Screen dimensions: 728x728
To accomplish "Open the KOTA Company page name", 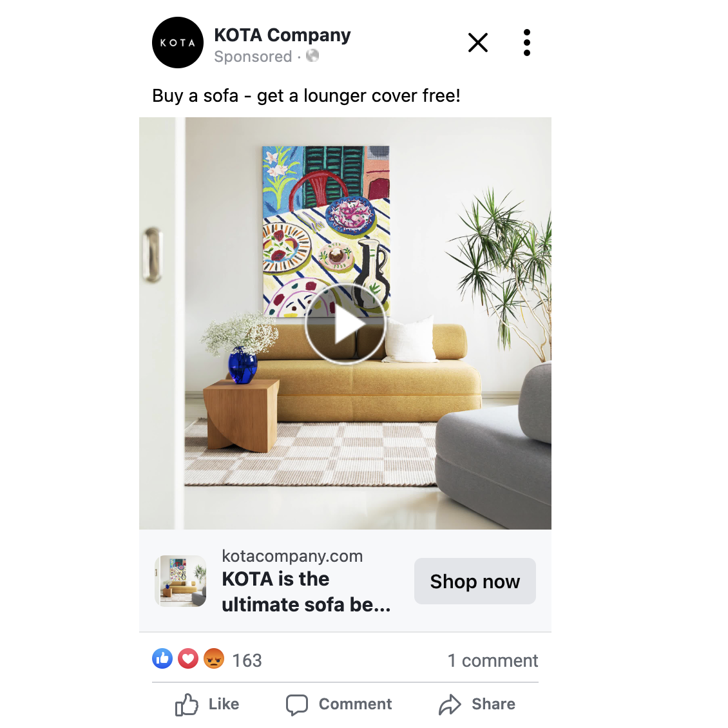I will 282,35.
